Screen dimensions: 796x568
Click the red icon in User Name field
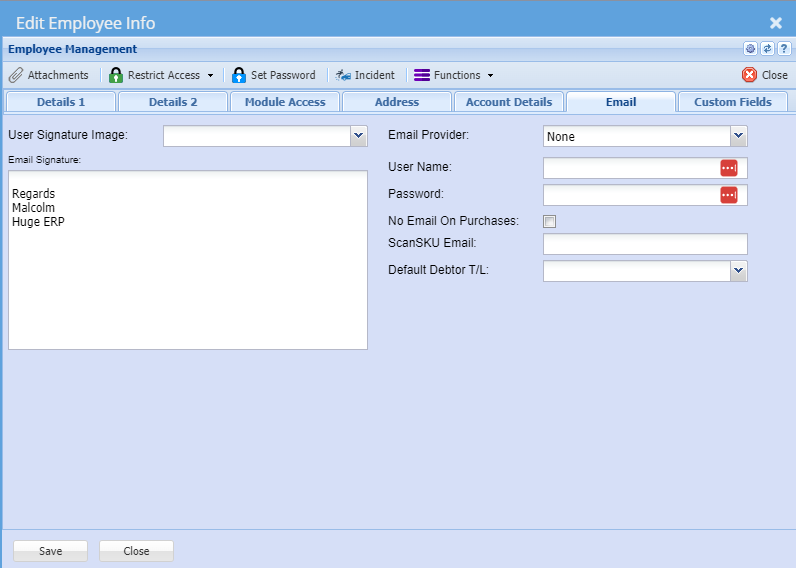tap(728, 168)
